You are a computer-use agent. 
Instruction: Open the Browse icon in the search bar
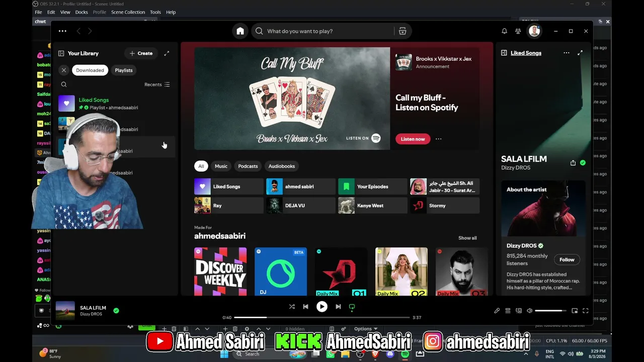(x=403, y=31)
